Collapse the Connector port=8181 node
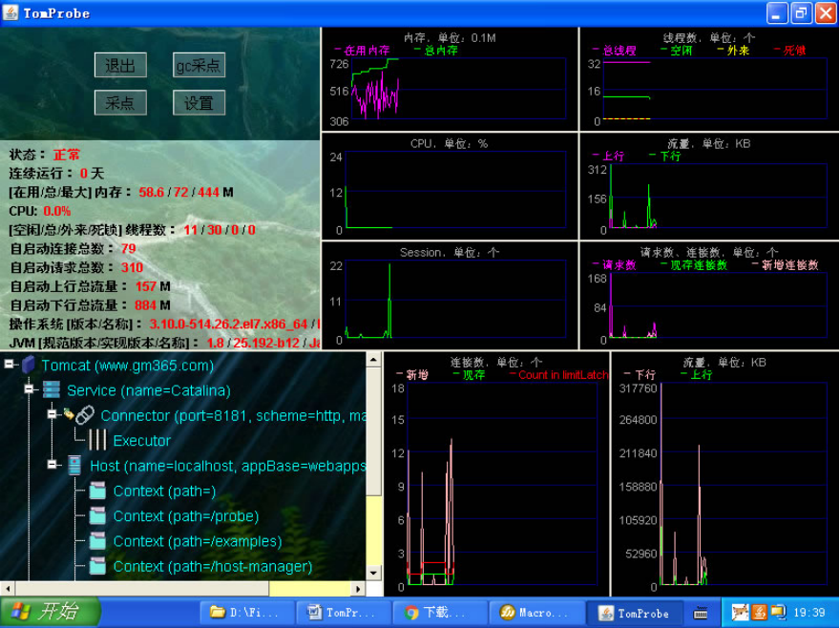 pos(52,413)
